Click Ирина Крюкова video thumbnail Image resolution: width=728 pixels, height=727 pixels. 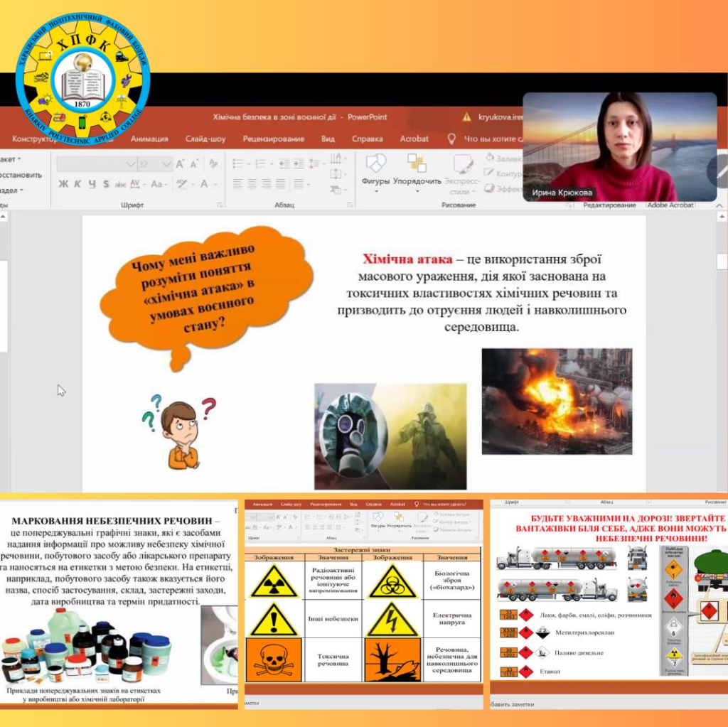click(619, 147)
